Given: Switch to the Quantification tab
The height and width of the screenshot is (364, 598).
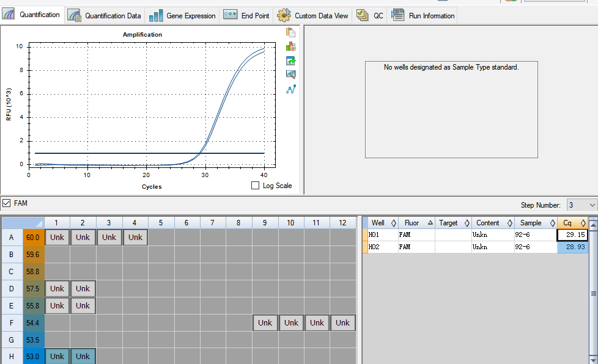Looking at the screenshot, I should click(x=32, y=15).
